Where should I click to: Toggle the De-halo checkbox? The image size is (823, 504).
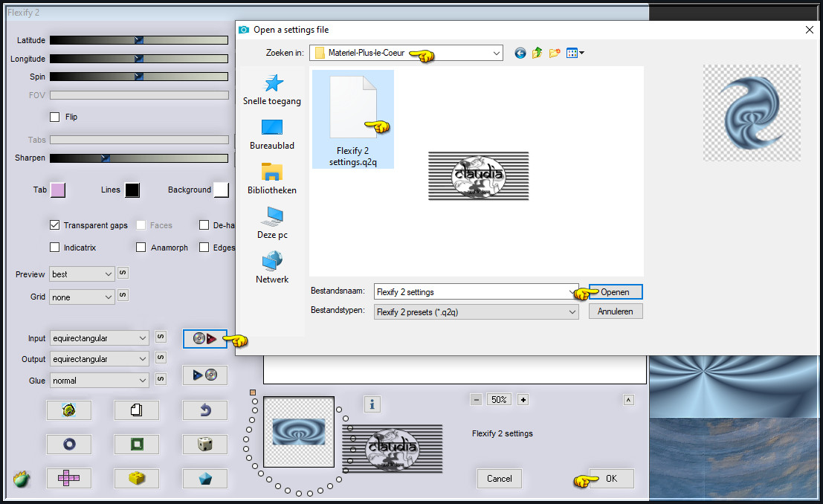(204, 225)
